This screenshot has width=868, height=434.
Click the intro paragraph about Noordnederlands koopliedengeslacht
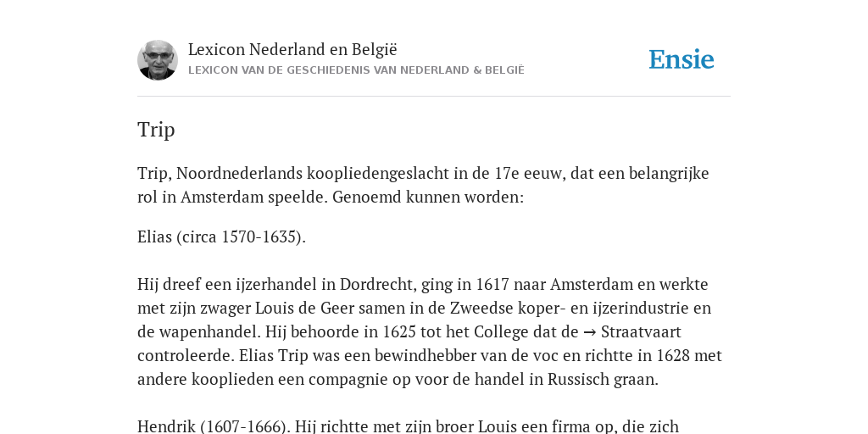click(x=423, y=186)
